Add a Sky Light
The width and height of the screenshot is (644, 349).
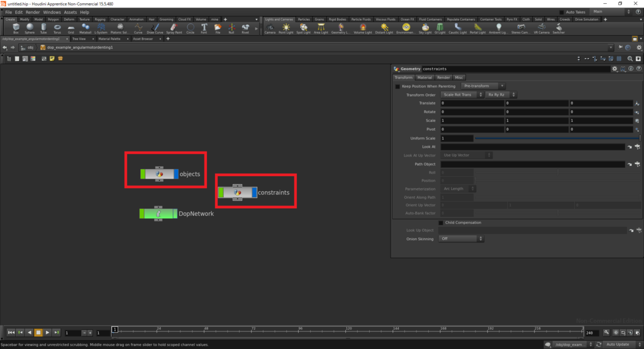coord(425,28)
